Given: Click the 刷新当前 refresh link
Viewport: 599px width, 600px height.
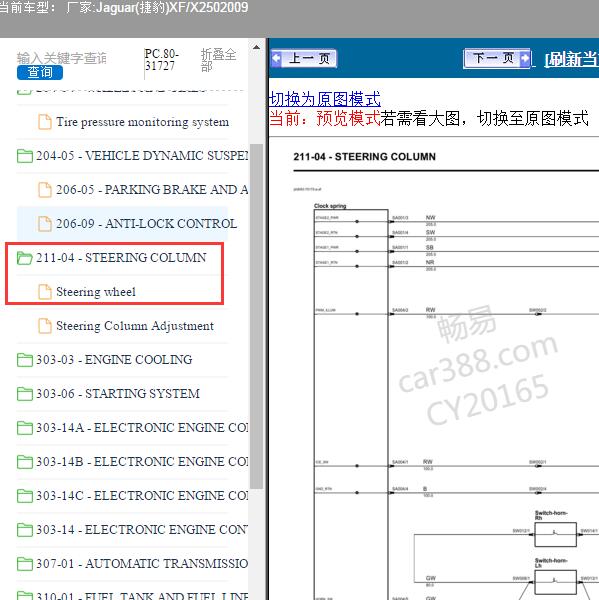Looking at the screenshot, I should point(571,59).
